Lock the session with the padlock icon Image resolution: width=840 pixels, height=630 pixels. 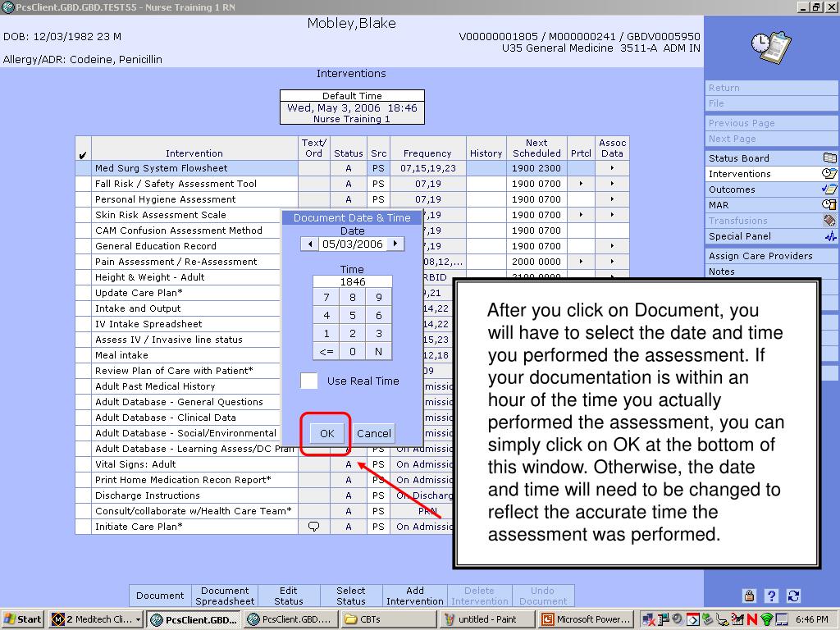pyautogui.click(x=750, y=596)
